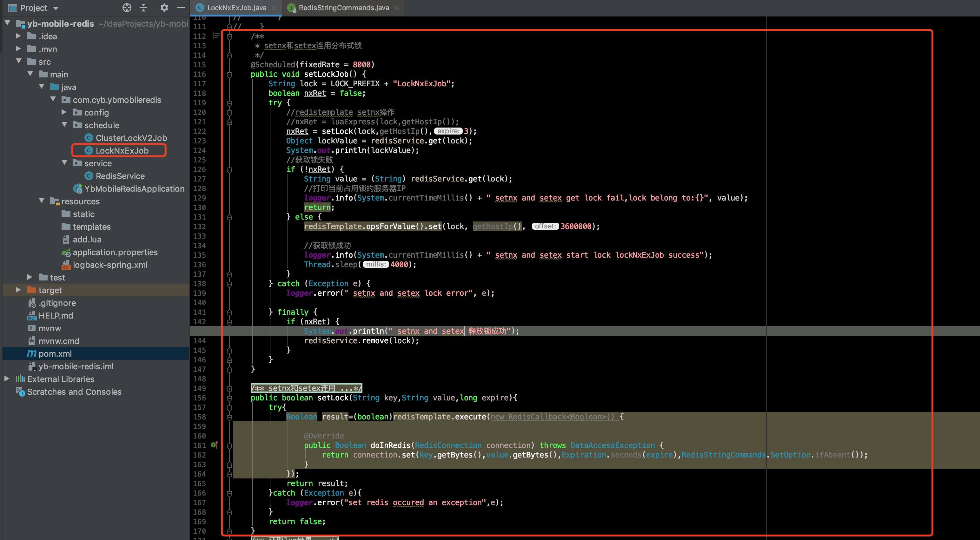
Task: Fold the if block at line 126
Action: 229,170
